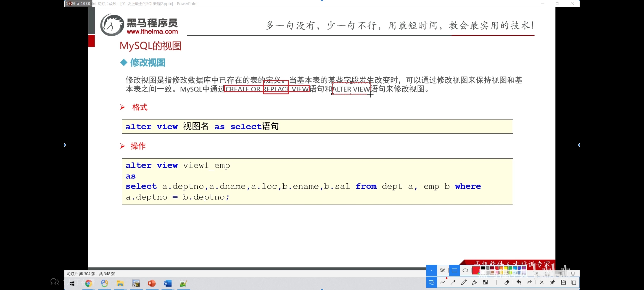The height and width of the screenshot is (290, 644).
Task: Select the eraser tool
Action: click(507, 282)
